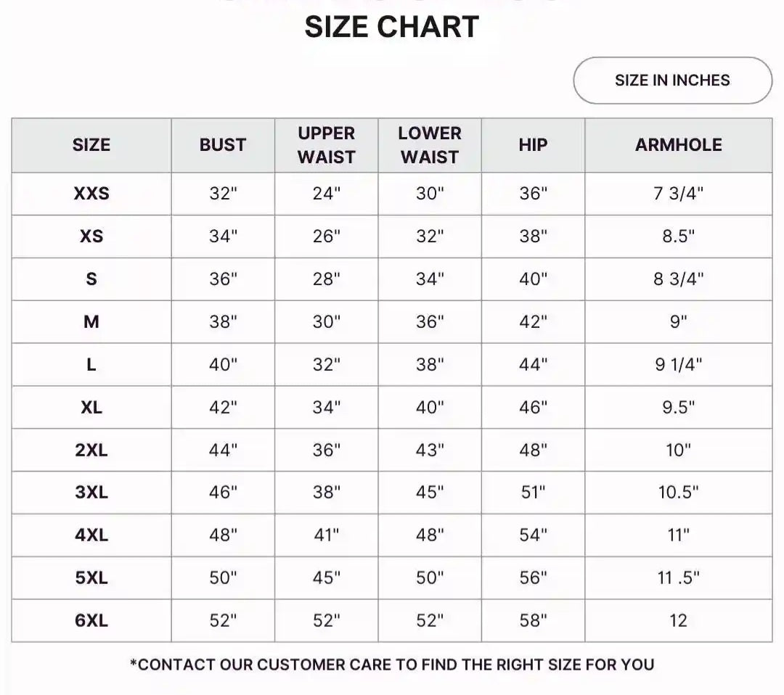Select the ARMHOLE column header

[x=679, y=145]
